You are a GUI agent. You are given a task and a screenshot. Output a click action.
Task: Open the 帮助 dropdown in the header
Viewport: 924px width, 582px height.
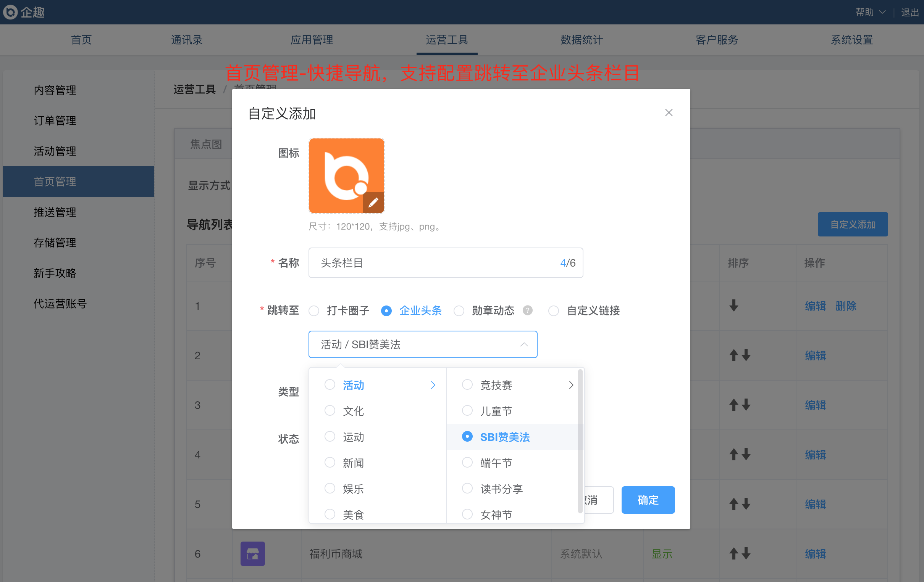870,12
